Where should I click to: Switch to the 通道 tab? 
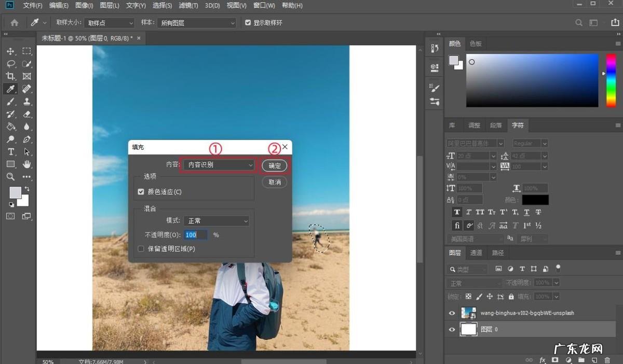click(476, 253)
